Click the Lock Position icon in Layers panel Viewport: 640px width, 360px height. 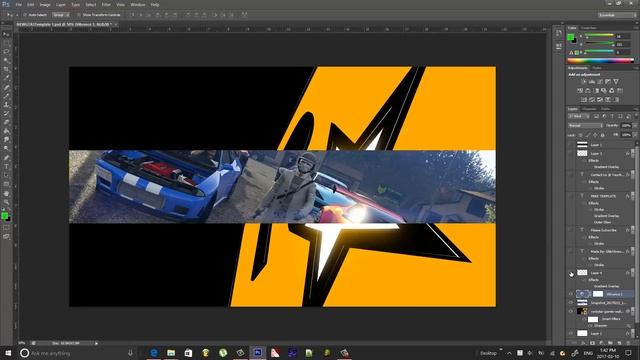pos(595,135)
